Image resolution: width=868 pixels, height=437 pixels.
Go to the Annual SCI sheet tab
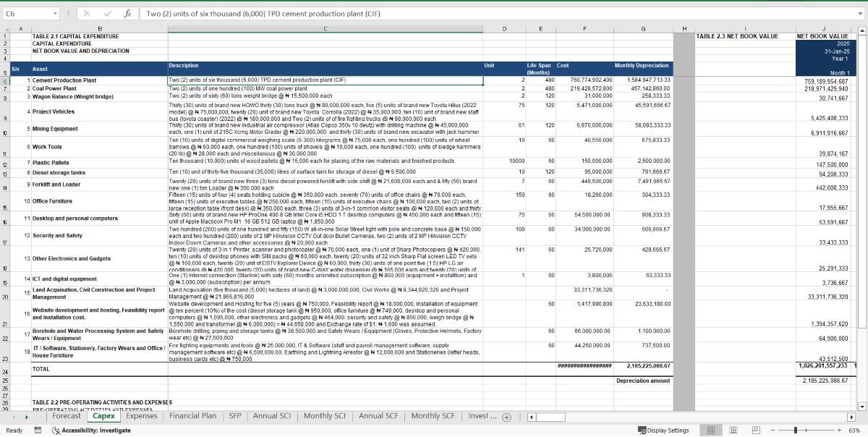coord(271,416)
